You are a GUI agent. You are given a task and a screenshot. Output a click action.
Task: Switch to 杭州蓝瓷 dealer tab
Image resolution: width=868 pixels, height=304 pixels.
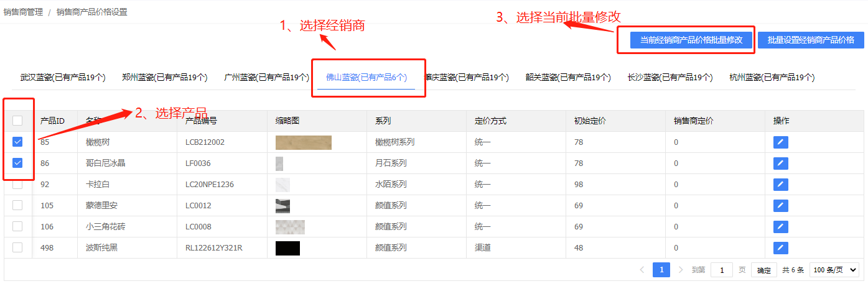772,78
